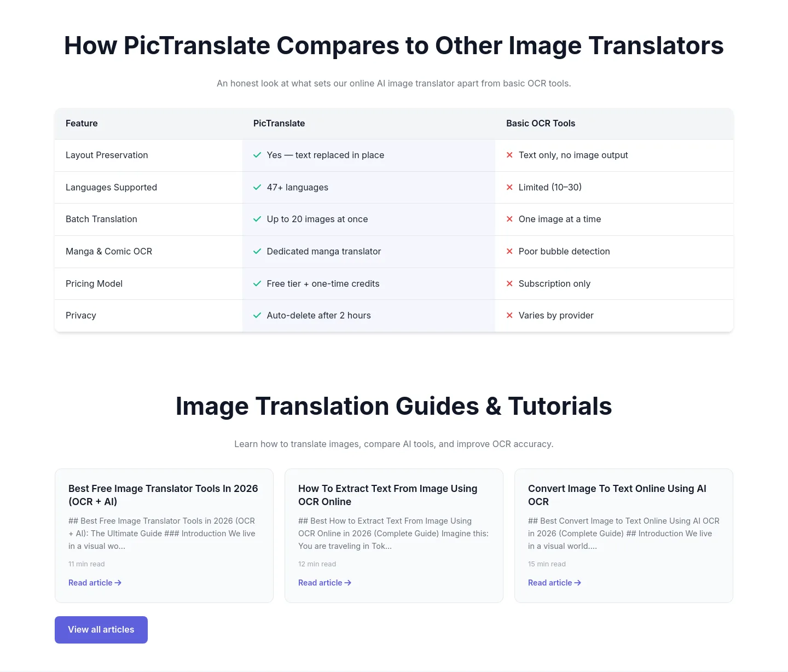788x672 pixels.
Task: Click the green checkmark beside Dedicated manga translator
Action: click(x=257, y=251)
